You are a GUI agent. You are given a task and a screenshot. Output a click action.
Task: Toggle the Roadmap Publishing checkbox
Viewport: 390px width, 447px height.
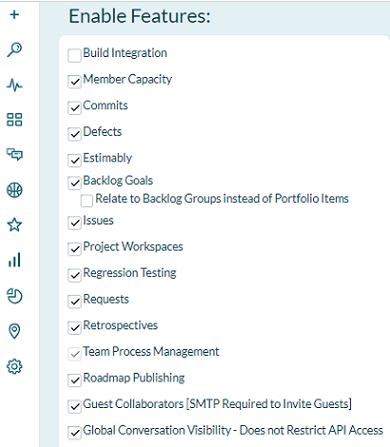click(x=74, y=380)
